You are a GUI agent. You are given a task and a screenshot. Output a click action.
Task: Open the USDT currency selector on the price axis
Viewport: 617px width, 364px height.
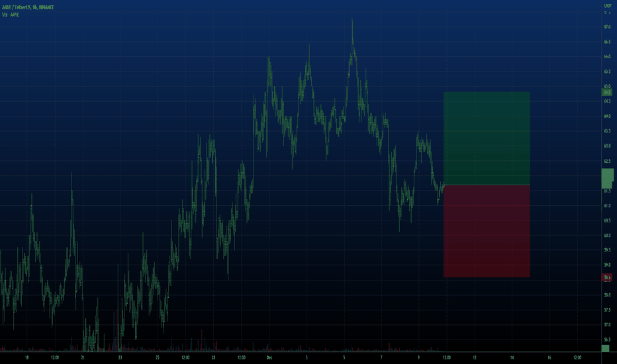(x=608, y=6)
